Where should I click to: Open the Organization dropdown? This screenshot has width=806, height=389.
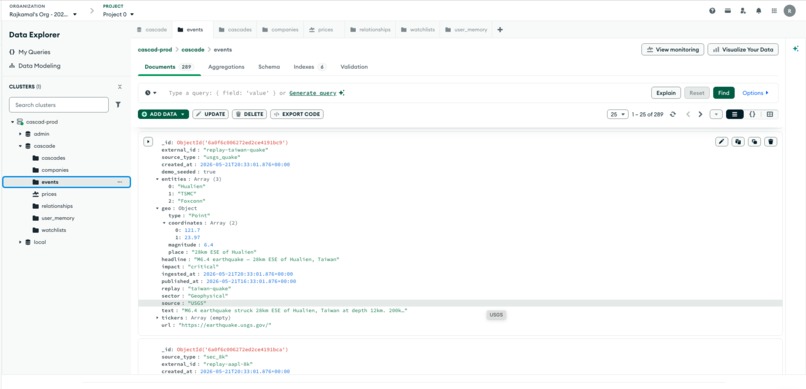[x=43, y=14]
